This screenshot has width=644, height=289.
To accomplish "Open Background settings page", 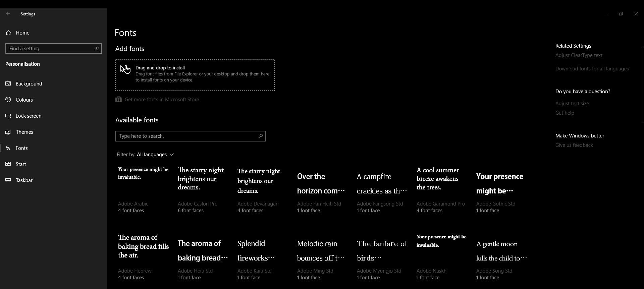I will click(54, 83).
